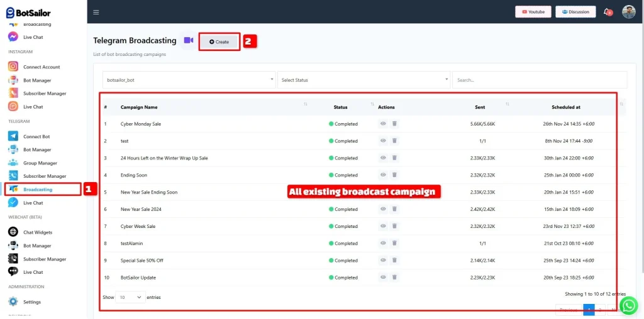Click the BotSailor Update campaign name
Image resolution: width=644 pixels, height=319 pixels.
[138, 278]
